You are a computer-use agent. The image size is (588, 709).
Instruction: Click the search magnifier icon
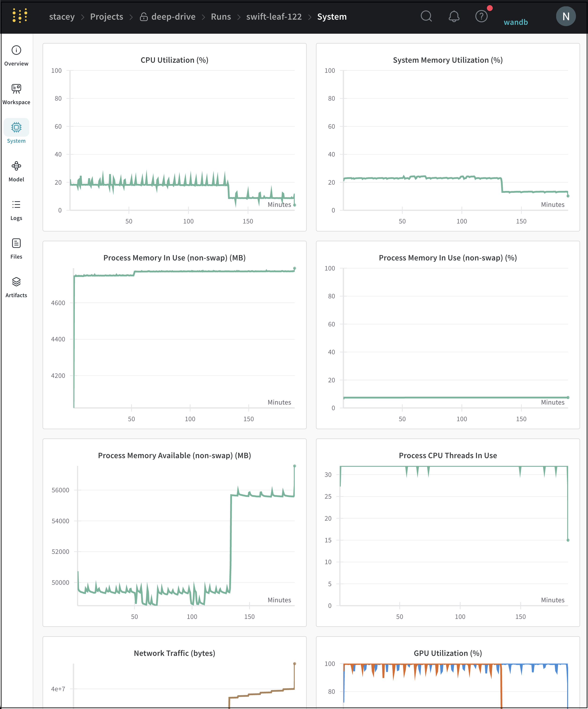pos(426,16)
